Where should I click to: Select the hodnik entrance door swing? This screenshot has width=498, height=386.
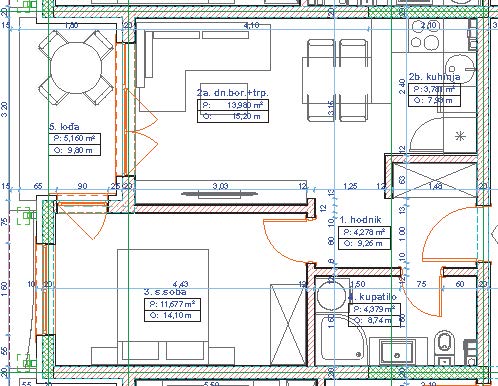pyautogui.click(x=450, y=233)
